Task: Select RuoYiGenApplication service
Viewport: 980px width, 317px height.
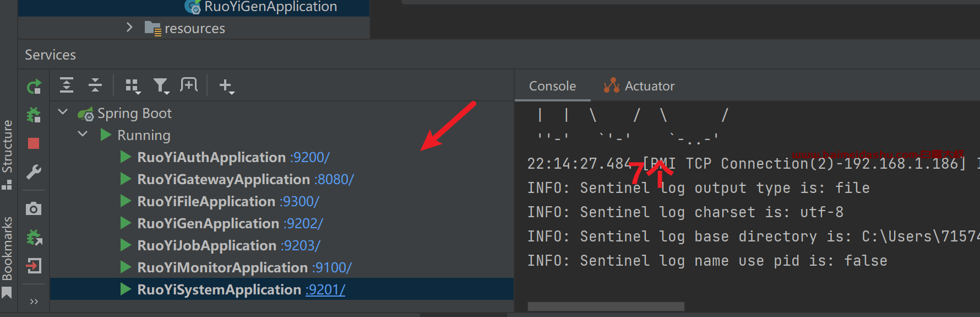Action: tap(208, 223)
